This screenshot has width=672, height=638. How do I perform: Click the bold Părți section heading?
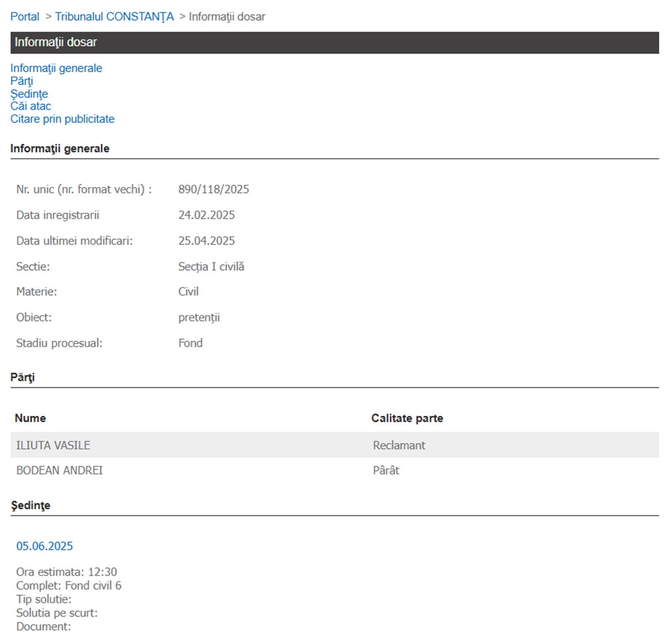click(x=22, y=378)
